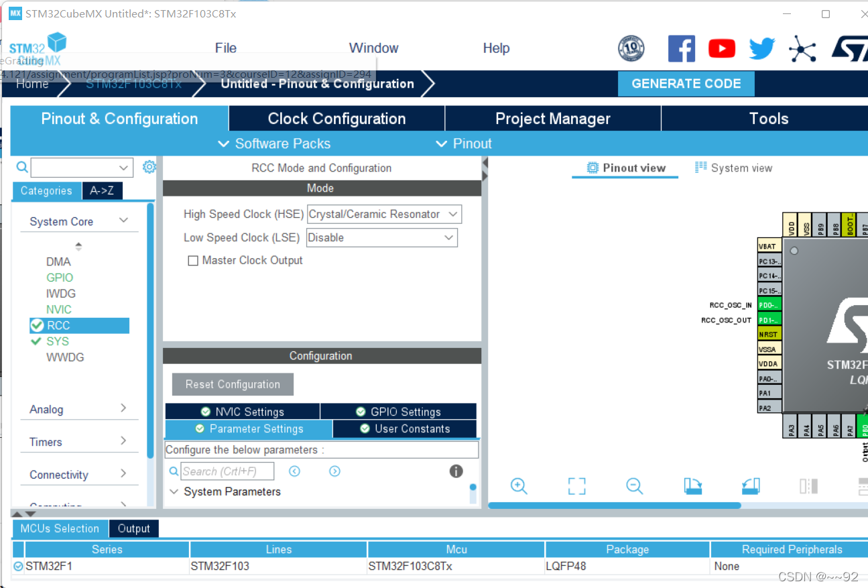This screenshot has width=868, height=588.
Task: Open the YouTube link icon
Action: pyautogui.click(x=722, y=49)
